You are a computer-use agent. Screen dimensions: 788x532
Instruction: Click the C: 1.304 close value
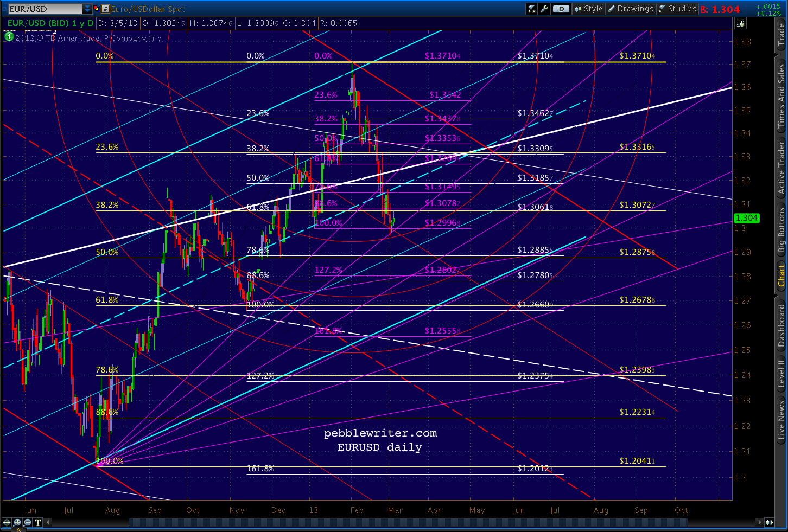click(x=299, y=23)
